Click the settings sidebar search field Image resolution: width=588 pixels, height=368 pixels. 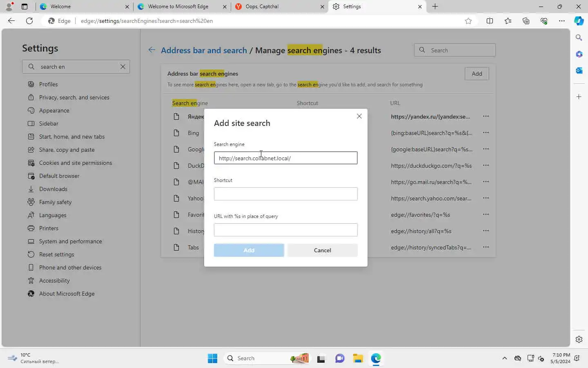(x=76, y=67)
